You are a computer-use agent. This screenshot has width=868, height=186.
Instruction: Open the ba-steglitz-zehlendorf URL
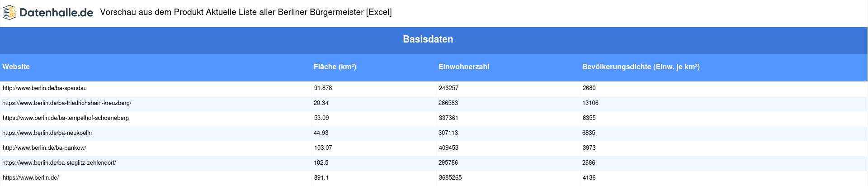point(59,163)
